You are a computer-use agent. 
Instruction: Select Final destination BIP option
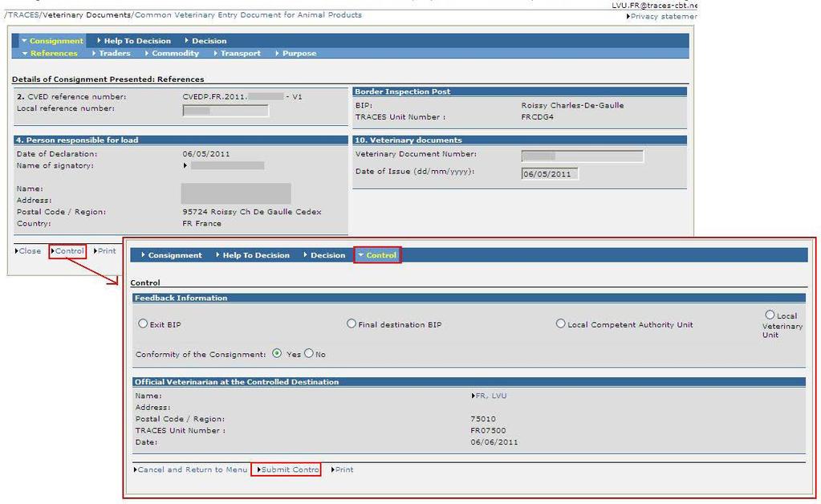(352, 323)
